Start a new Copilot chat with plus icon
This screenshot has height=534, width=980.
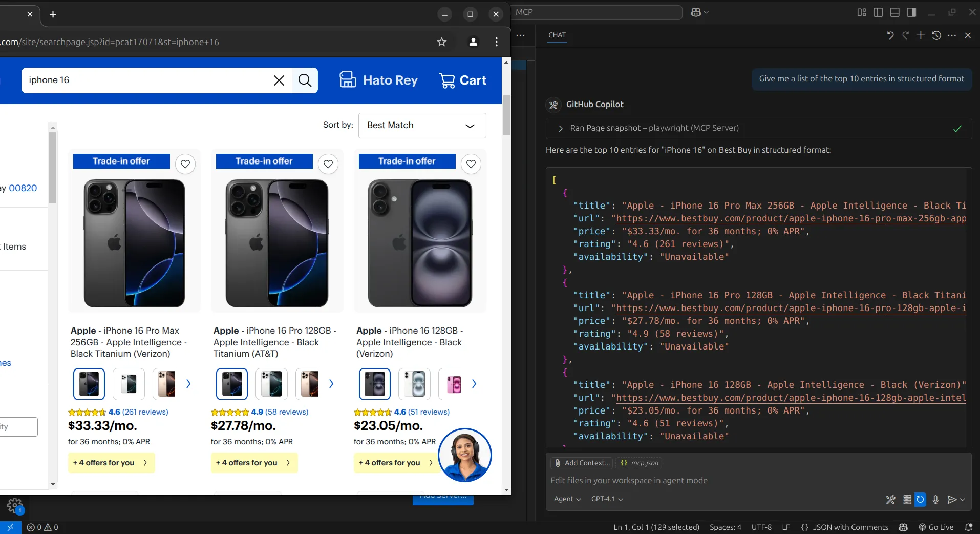tap(921, 35)
